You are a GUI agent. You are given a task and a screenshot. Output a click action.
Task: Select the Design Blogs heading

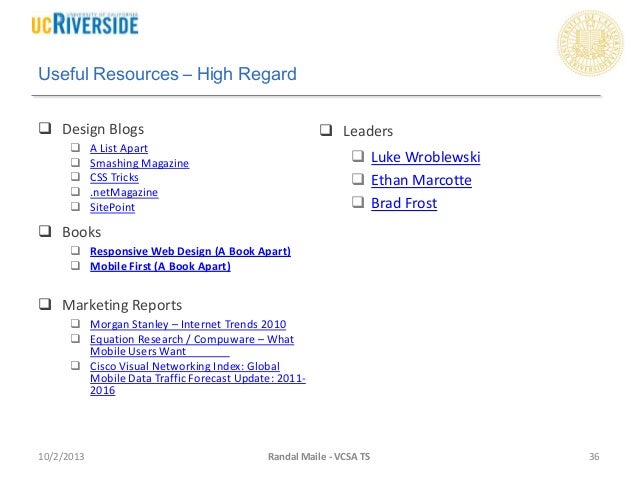click(103, 129)
